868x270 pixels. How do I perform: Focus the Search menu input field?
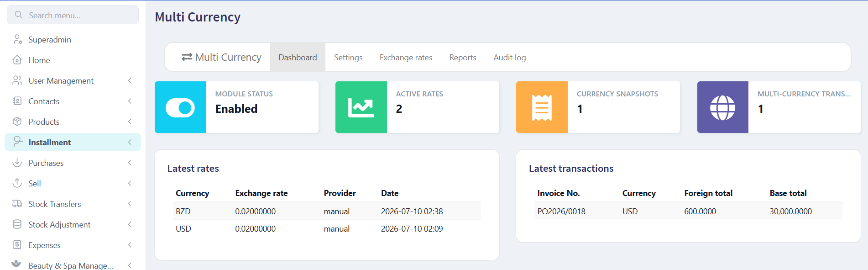73,15
